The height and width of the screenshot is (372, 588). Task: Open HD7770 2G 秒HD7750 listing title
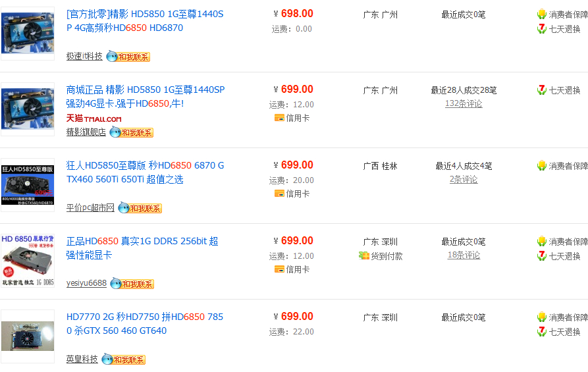click(145, 324)
